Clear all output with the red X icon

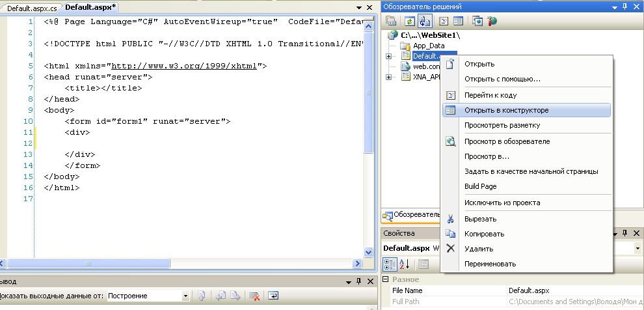254,296
